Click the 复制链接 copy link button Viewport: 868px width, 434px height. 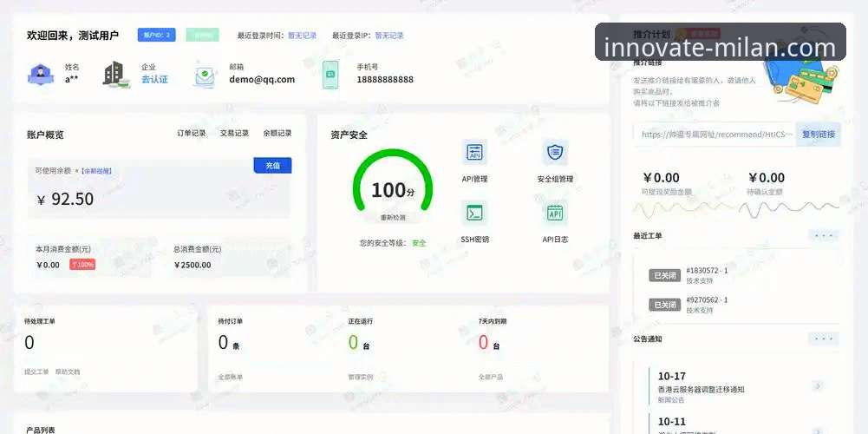(x=819, y=135)
